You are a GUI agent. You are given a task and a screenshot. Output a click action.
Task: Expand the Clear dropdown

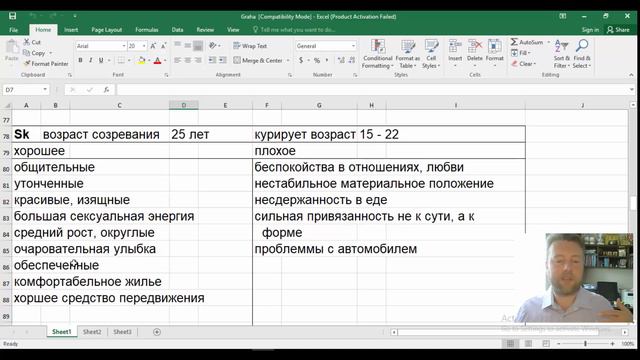pyautogui.click(x=535, y=64)
